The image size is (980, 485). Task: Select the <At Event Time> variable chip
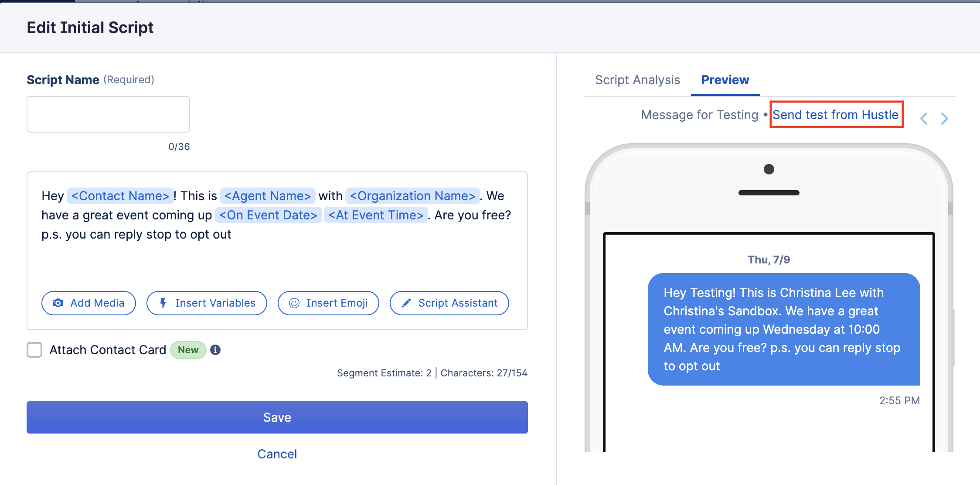tap(376, 215)
